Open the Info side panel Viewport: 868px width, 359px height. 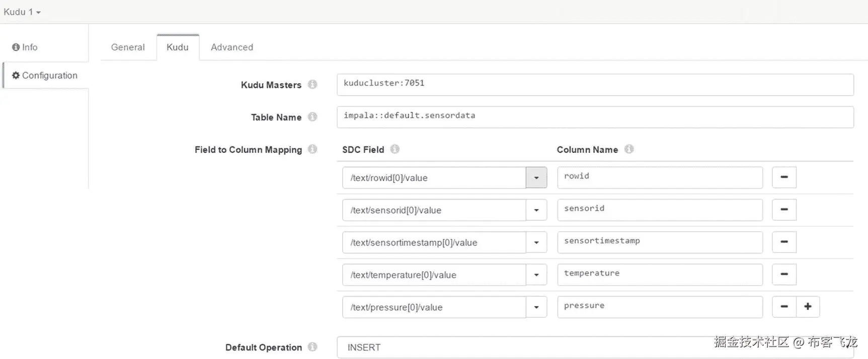click(25, 47)
